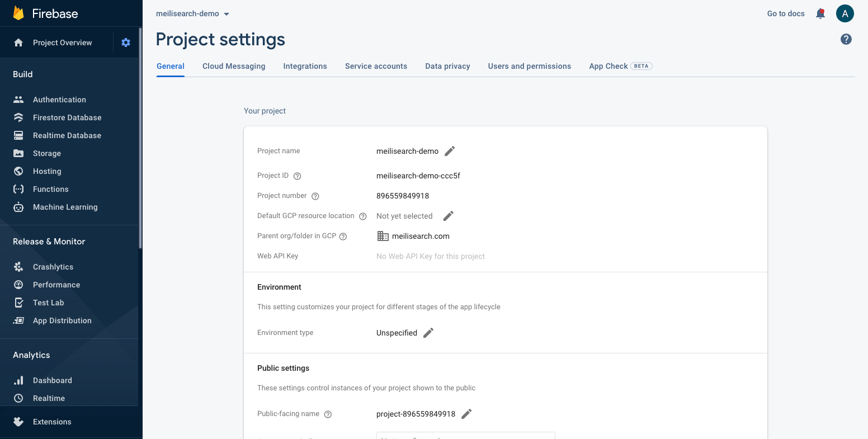The width and height of the screenshot is (868, 439).
Task: Click the Firestore Database icon
Action: (x=18, y=117)
